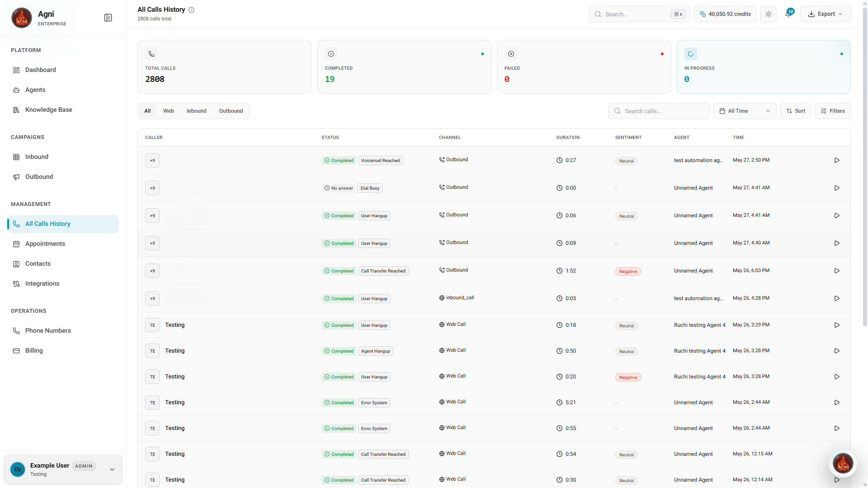Play recording for the 0:00 Dial Busy call
Screen dimensions: 868x488
(837, 188)
